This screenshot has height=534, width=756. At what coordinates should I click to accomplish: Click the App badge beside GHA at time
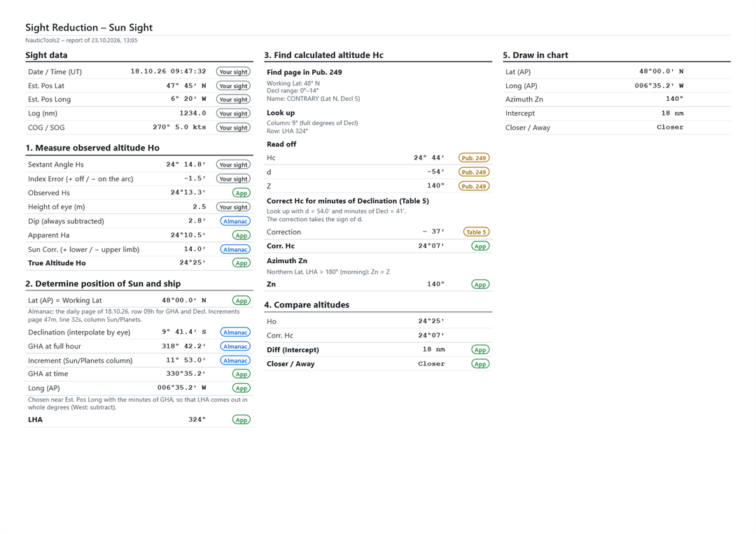pos(241,374)
